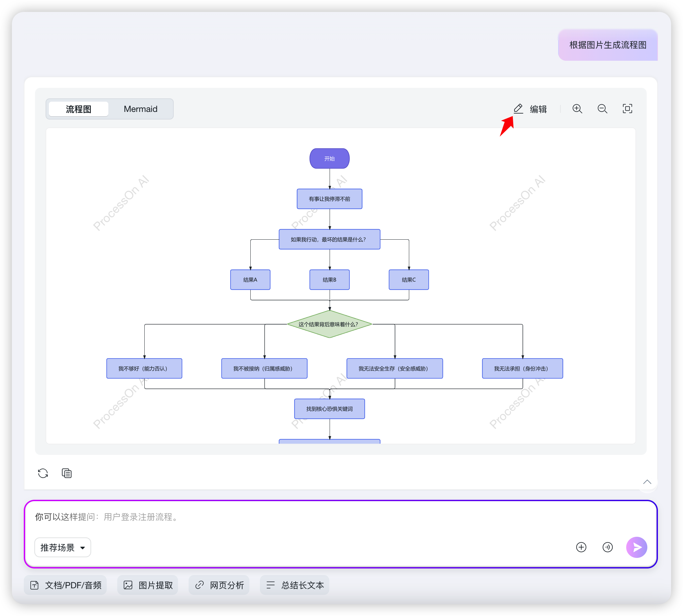Collapse panel using the up chevron

point(647,482)
